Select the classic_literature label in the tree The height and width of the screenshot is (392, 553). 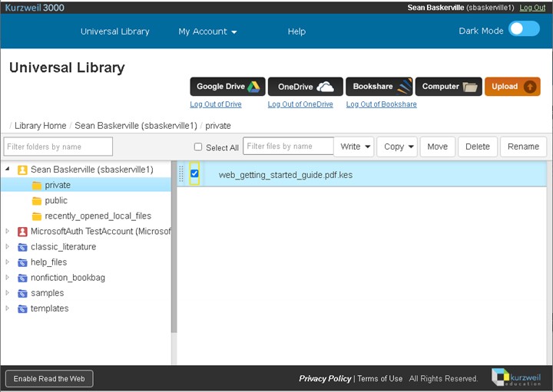pos(64,246)
